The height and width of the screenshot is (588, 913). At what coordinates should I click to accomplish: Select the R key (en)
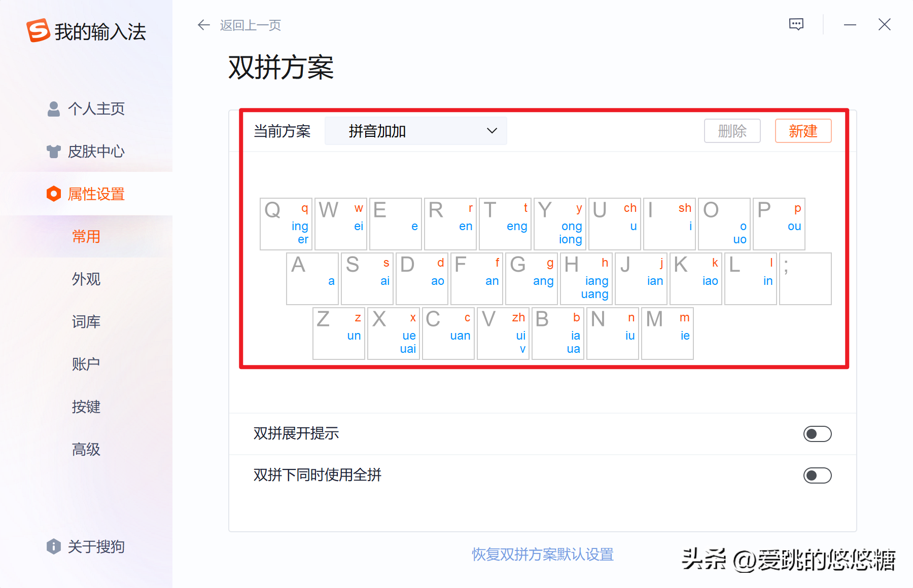click(x=450, y=224)
